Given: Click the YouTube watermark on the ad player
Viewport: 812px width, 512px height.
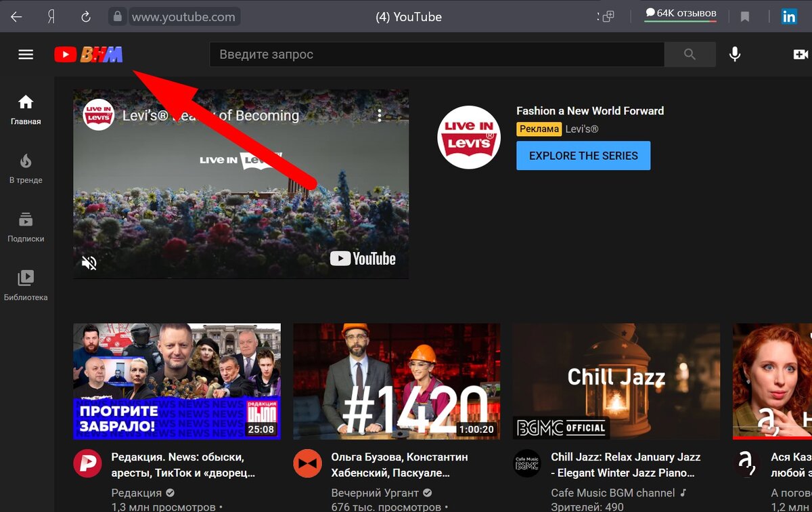Looking at the screenshot, I should (363, 258).
